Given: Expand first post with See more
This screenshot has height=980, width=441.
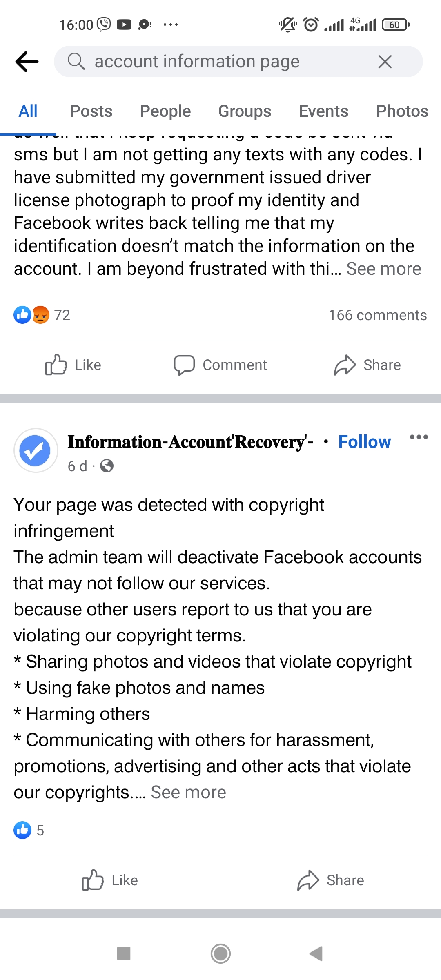Looking at the screenshot, I should coord(383,269).
